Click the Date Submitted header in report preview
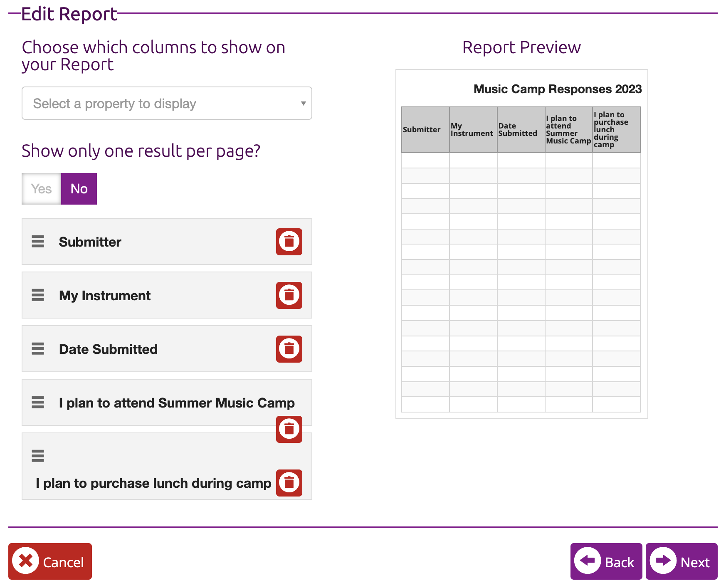This screenshot has width=726, height=588. (x=521, y=130)
